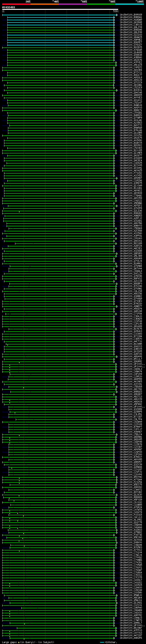This screenshot has height=644, width=146.
Task: Select the label UniRef100_A5C1C5
Action: [x=131, y=65]
